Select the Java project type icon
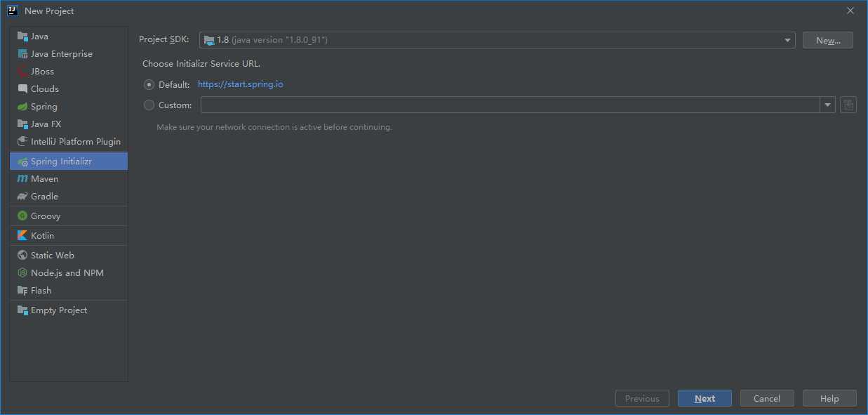 (22, 37)
